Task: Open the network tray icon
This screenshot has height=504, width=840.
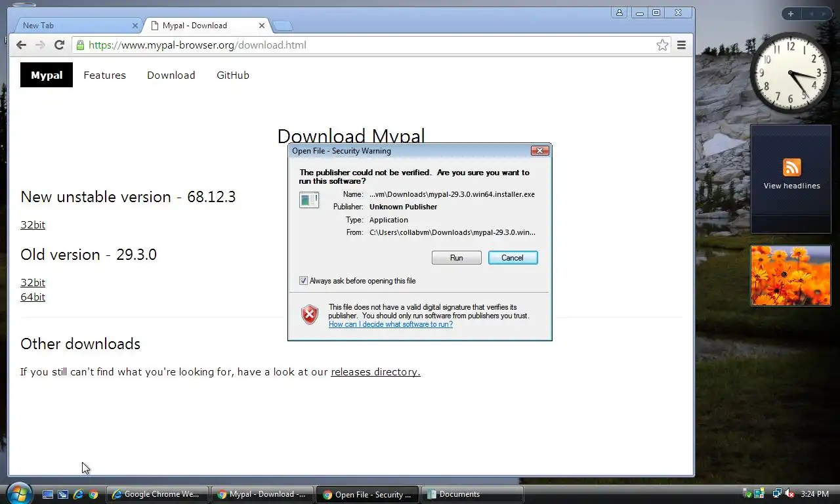Action: (x=777, y=493)
